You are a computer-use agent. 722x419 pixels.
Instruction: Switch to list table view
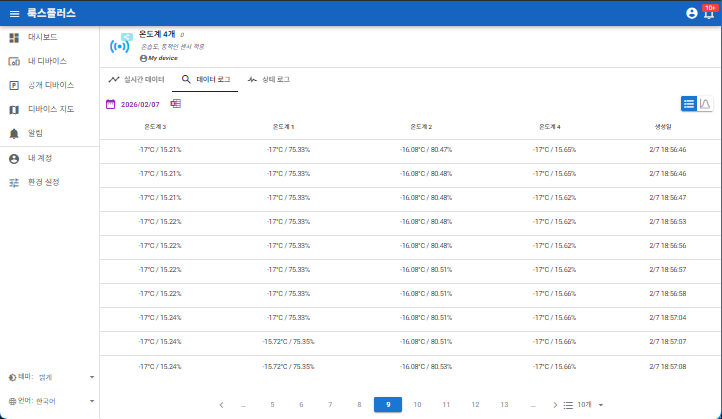click(688, 103)
